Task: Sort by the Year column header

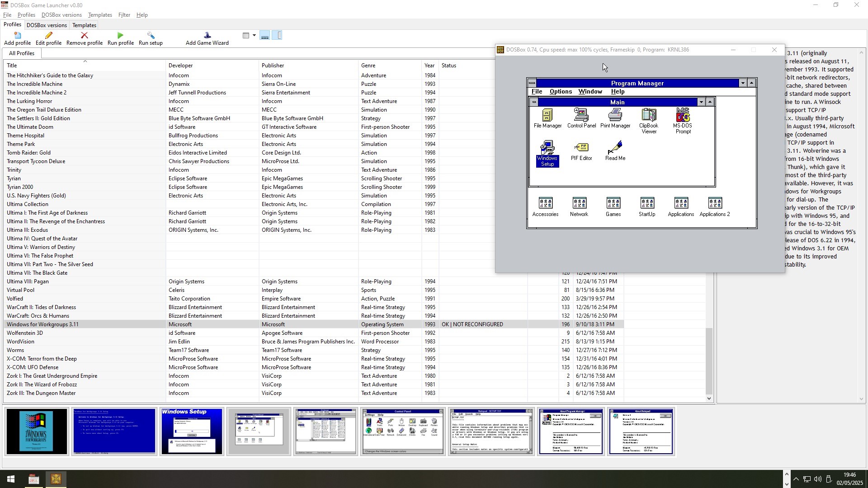Action: pyautogui.click(x=430, y=66)
